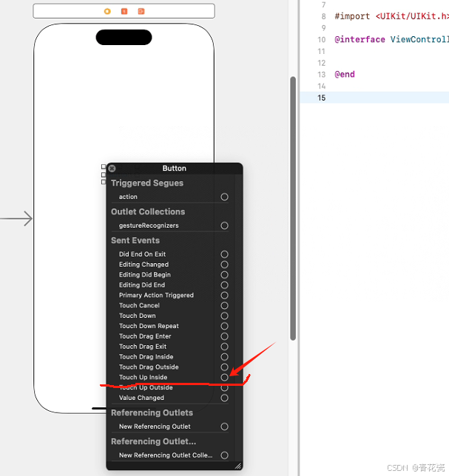Click line number 15 in the gutter
Viewport: 449px width, 476px height.
[x=322, y=98]
